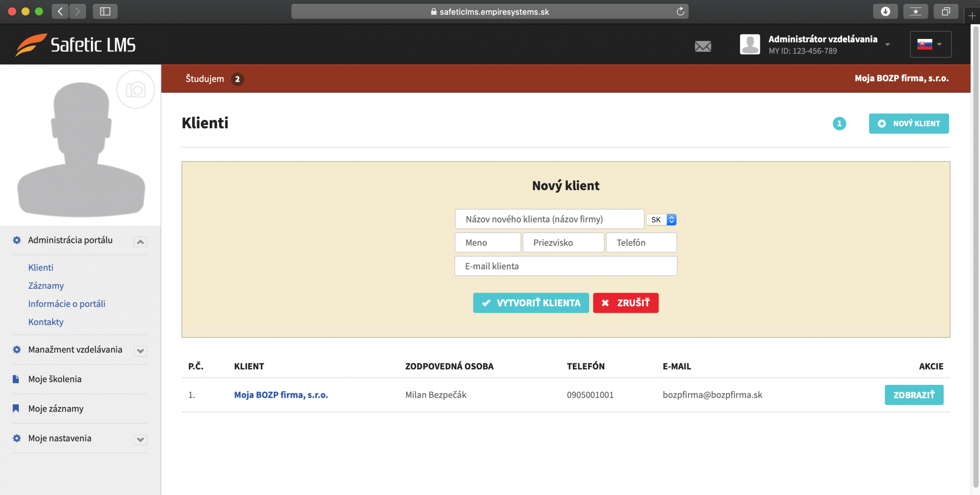The width and height of the screenshot is (980, 495).
Task: Open the Záznamy sidebar link
Action: [x=46, y=285]
